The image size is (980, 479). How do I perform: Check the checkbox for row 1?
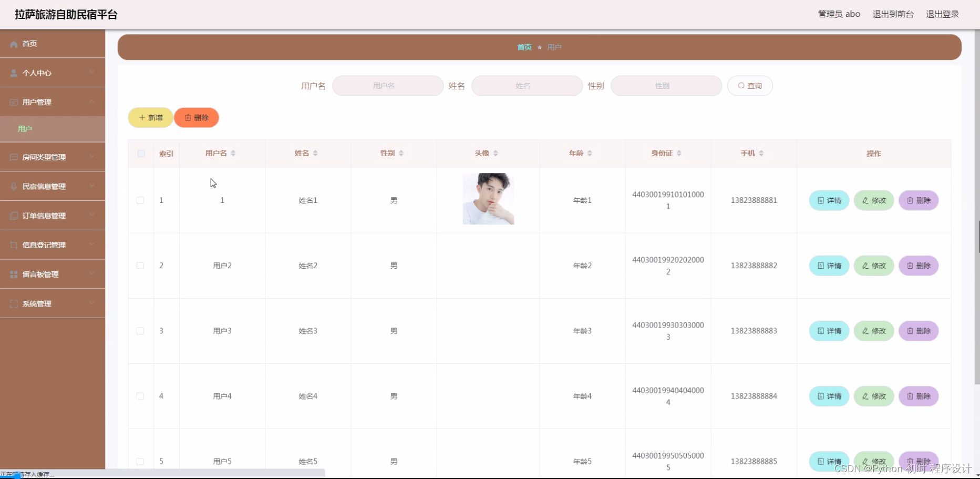tap(140, 200)
